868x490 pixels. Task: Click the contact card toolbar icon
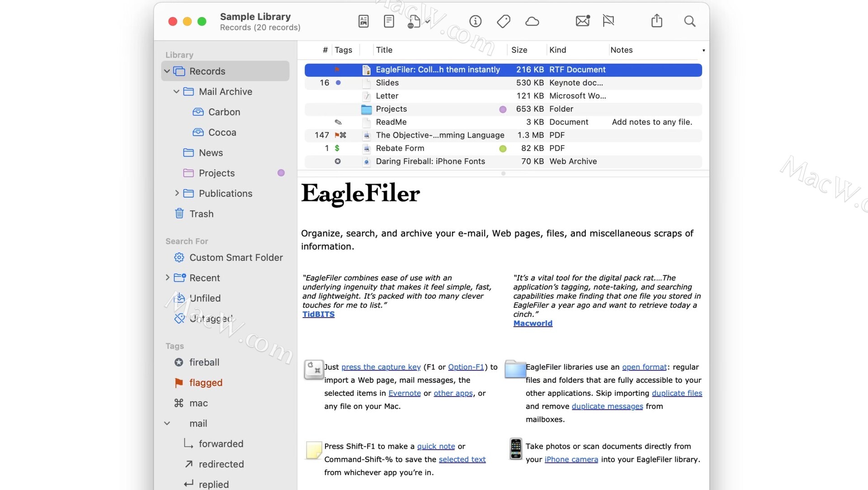coord(363,21)
